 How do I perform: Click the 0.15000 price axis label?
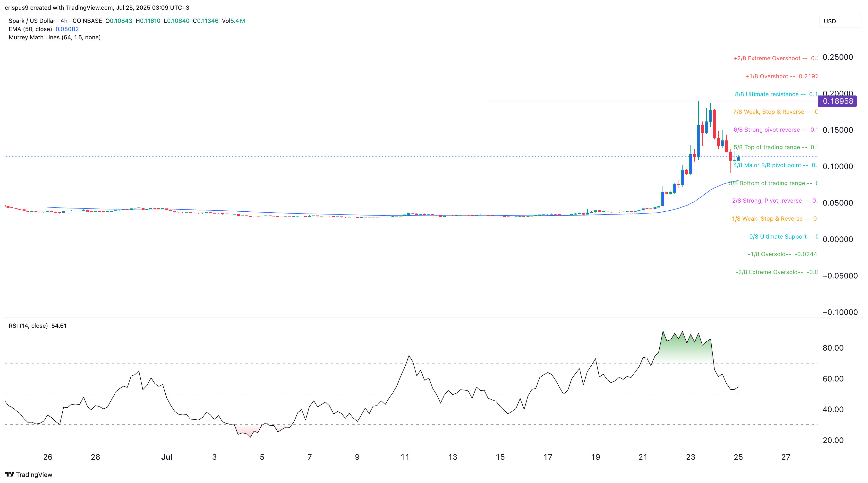838,130
